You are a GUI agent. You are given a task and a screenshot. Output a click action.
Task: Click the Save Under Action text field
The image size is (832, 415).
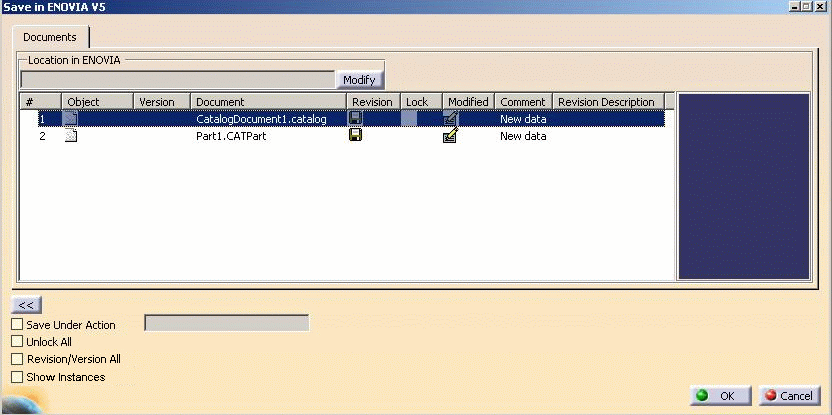tap(227, 323)
